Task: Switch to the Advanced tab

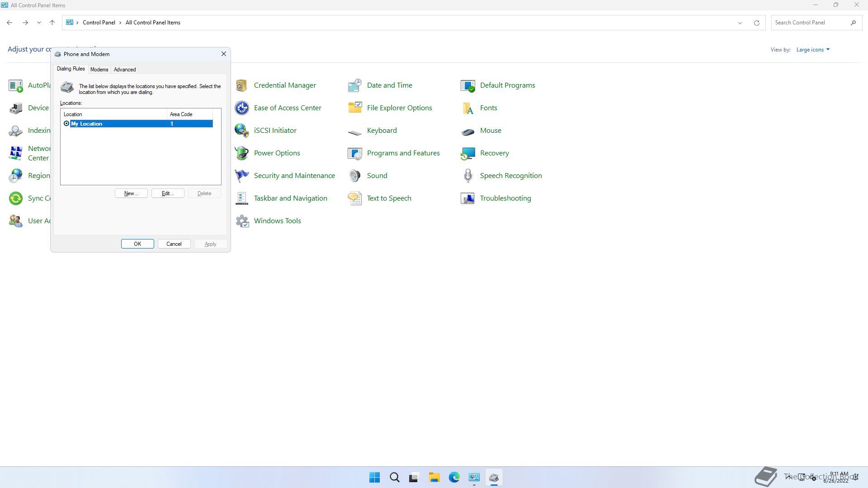Action: [x=125, y=70]
